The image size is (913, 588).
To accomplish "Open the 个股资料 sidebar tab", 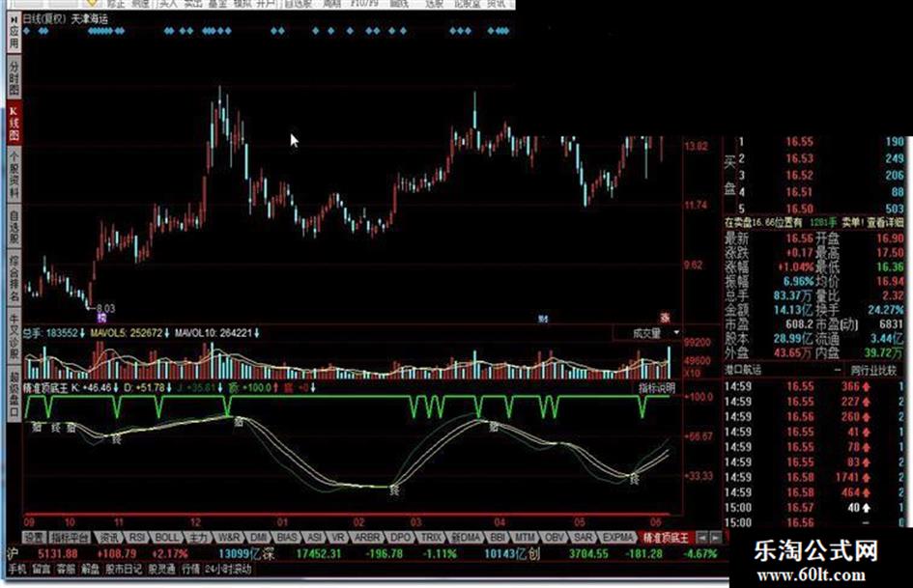I will (x=14, y=175).
